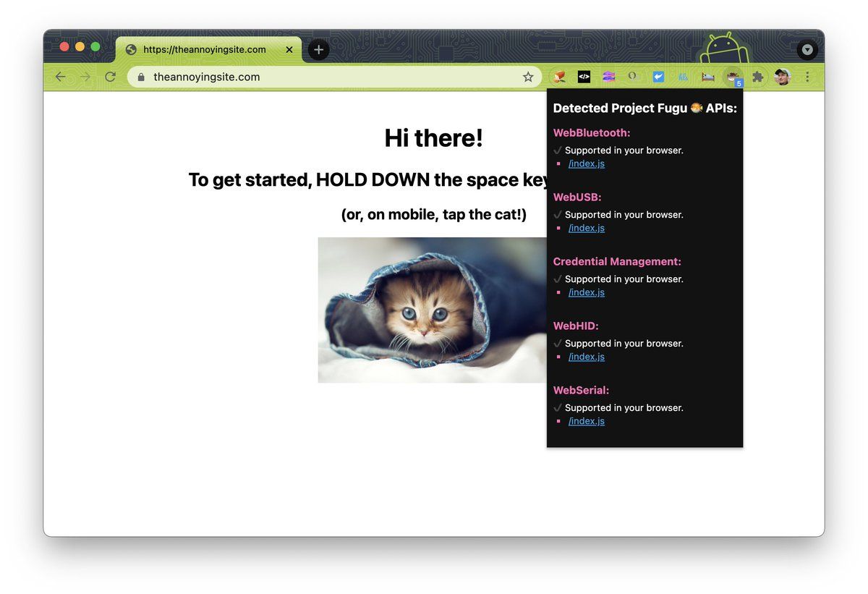Open the /index.js link under WebHID

[x=586, y=356]
